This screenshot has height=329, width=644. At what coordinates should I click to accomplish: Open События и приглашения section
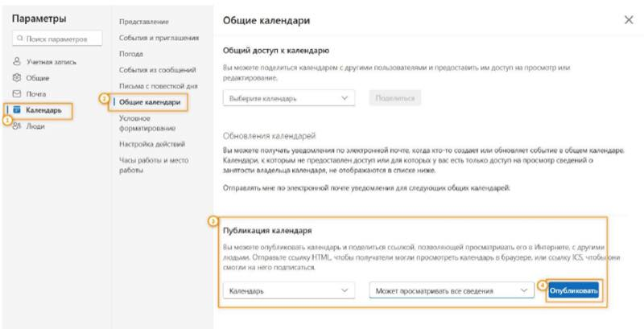[x=159, y=38]
